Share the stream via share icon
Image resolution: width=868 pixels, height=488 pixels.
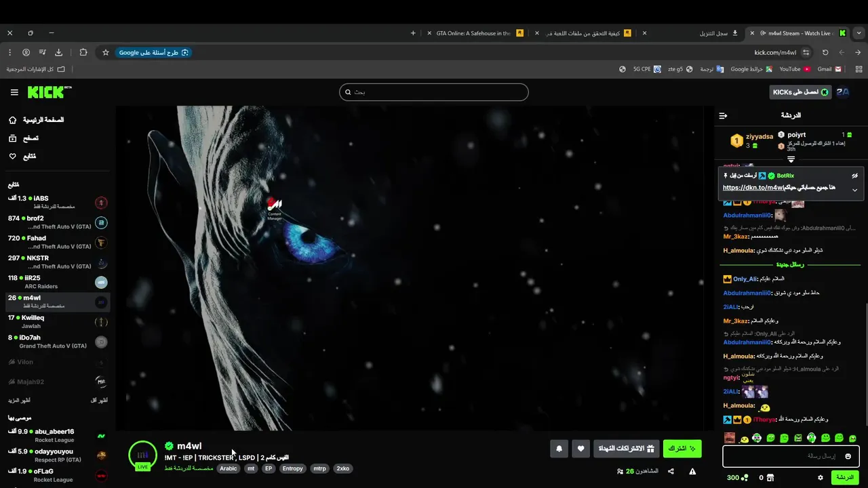pyautogui.click(x=671, y=471)
